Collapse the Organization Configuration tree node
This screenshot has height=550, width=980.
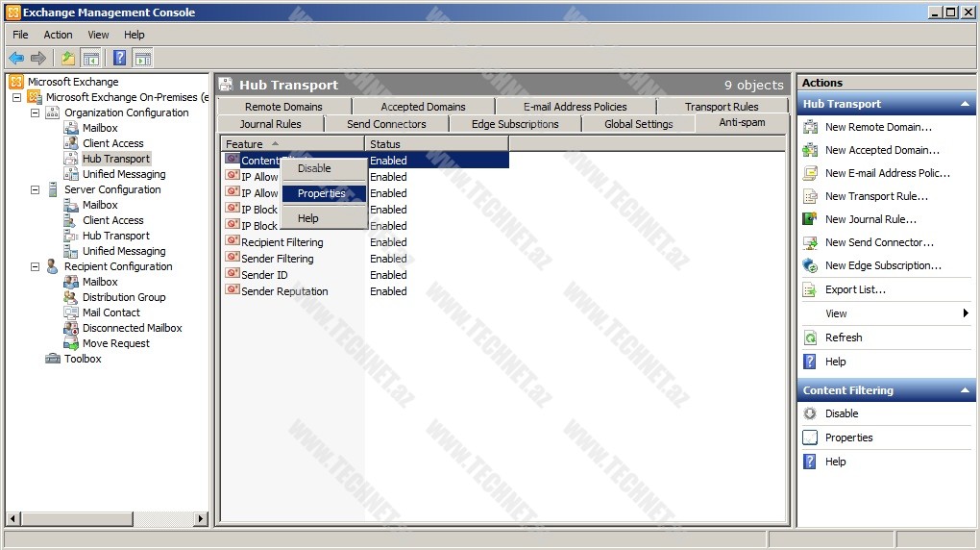36,112
